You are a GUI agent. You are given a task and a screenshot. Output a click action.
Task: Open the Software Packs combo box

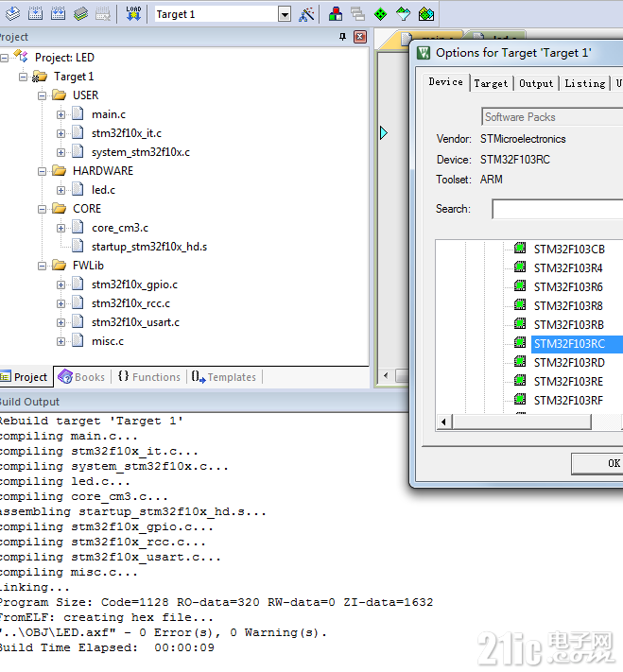pyautogui.click(x=552, y=116)
